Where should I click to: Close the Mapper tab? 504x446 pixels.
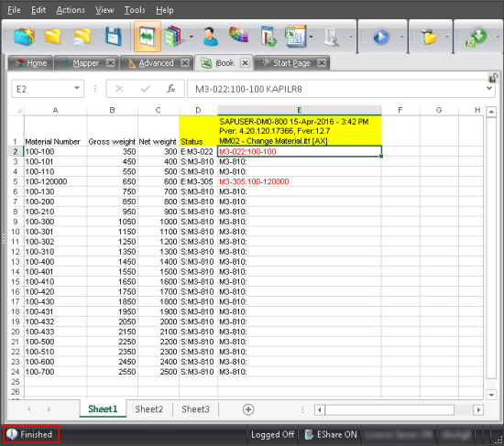[x=111, y=62]
